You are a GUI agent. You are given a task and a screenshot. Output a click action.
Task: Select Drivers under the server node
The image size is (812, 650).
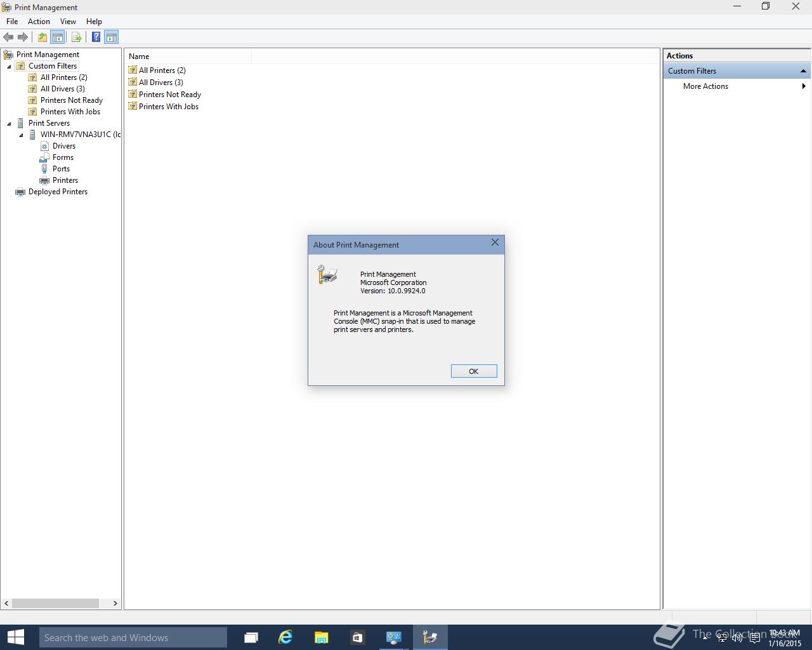coord(64,146)
